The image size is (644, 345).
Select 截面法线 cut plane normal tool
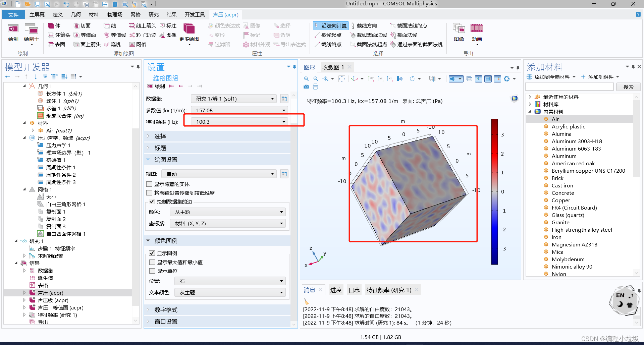(404, 35)
